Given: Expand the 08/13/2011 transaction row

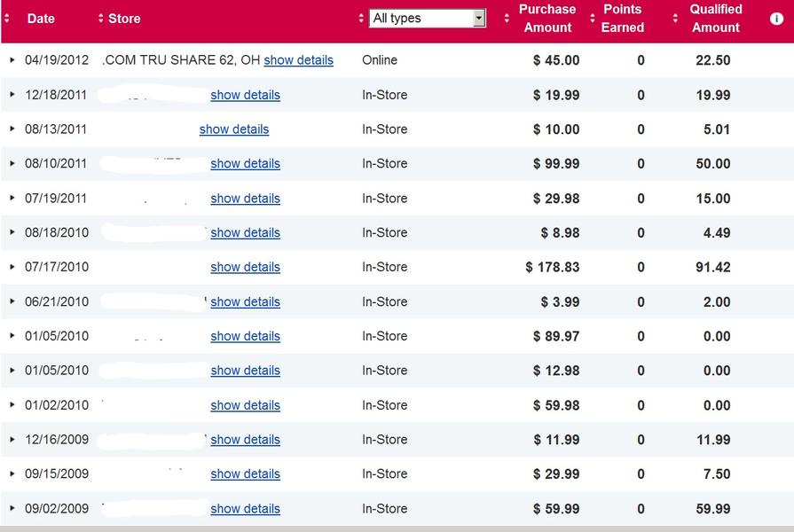Looking at the screenshot, I should click(x=12, y=129).
